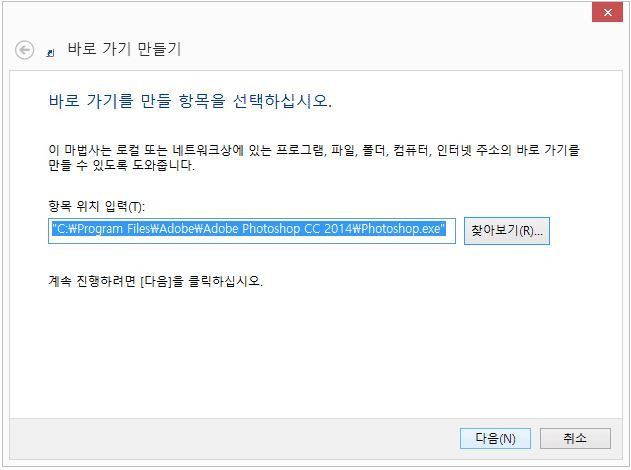Click the wizard description paragraph starting 이 마법사는

tap(314, 158)
